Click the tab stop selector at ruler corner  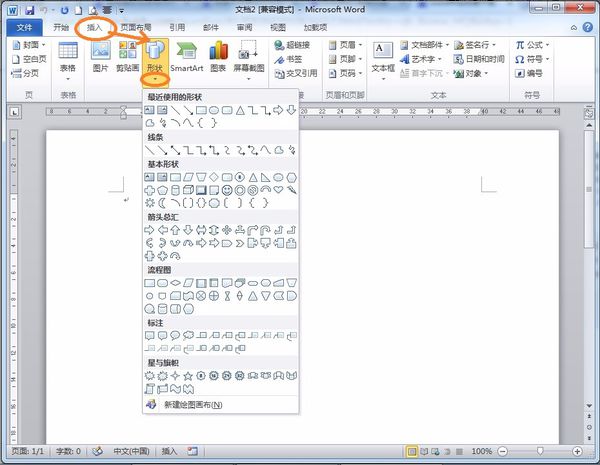[x=15, y=112]
